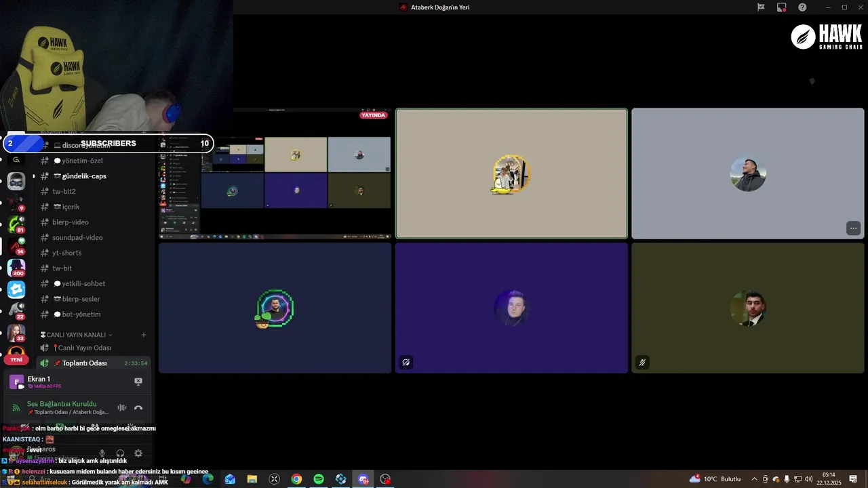Open server with 22 notifications badge
Screen dimensions: 868x488
16,311
